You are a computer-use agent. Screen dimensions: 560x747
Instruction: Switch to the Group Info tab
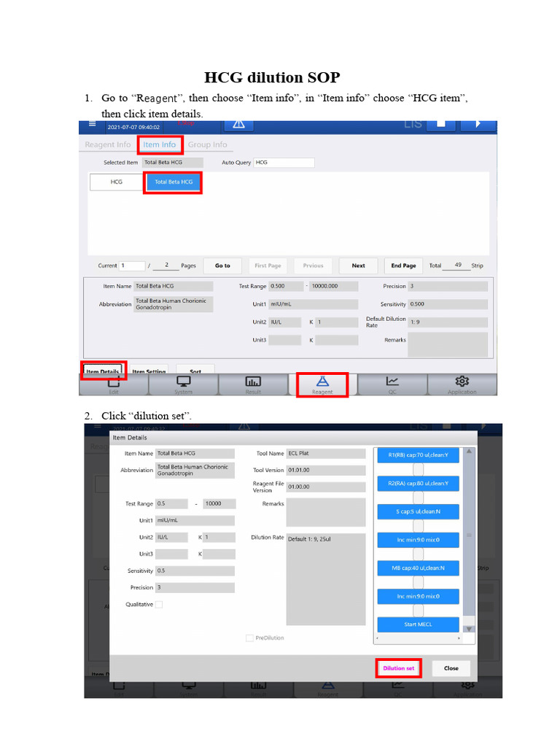tap(207, 144)
